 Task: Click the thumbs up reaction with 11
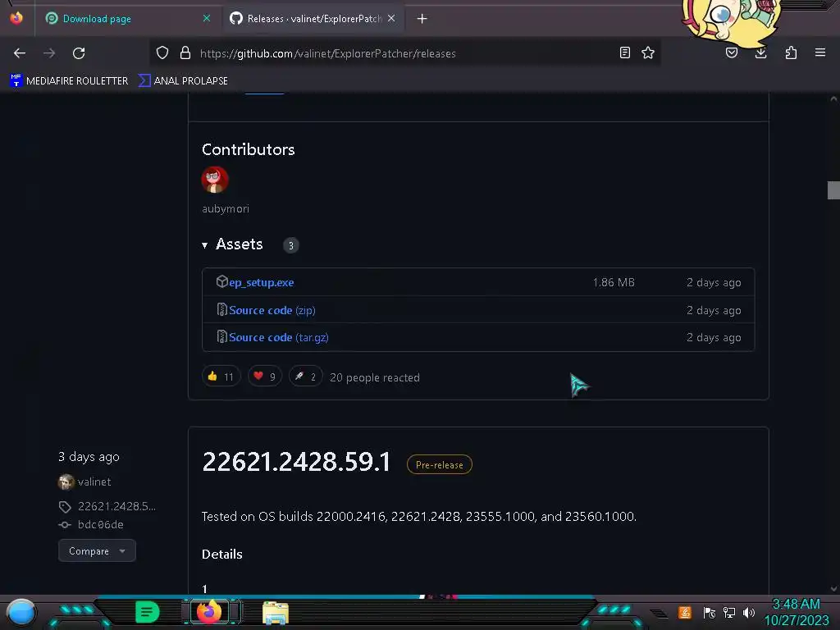coord(221,377)
